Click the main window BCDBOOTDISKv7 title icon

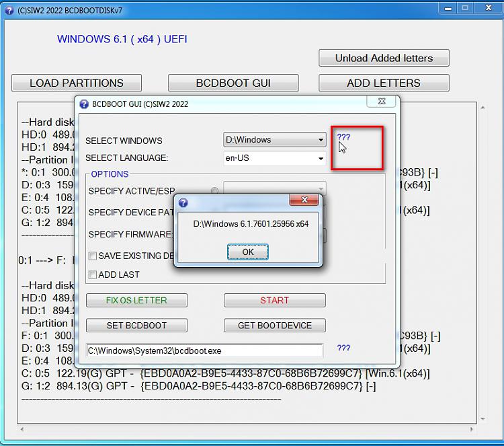coord(9,10)
